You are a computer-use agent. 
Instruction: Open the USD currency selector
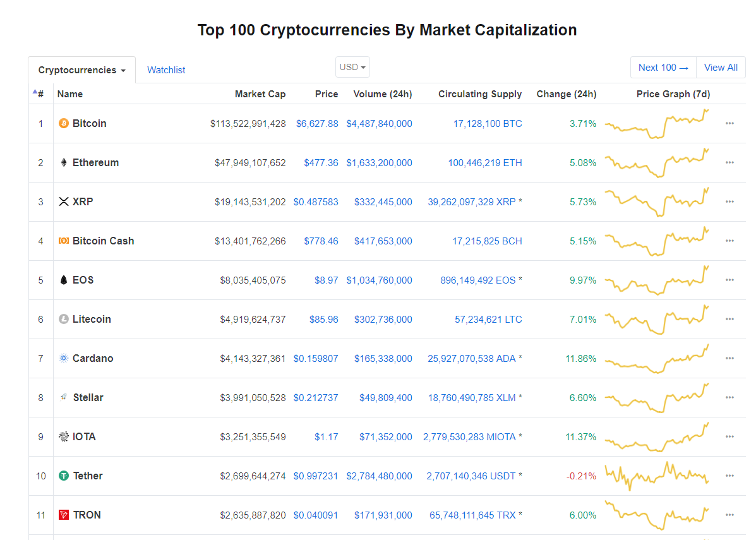pos(352,67)
